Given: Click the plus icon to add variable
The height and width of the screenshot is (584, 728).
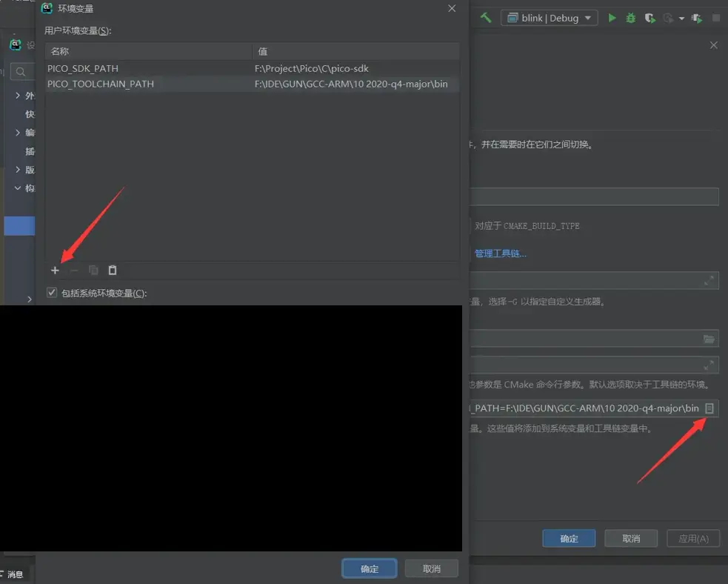Looking at the screenshot, I should click(55, 271).
